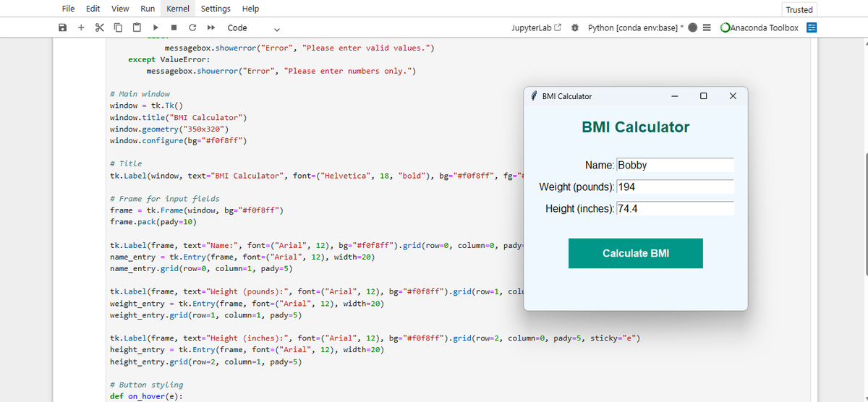The width and height of the screenshot is (868, 402).
Task: Click the Height field showing 74.4
Action: pyautogui.click(x=675, y=208)
